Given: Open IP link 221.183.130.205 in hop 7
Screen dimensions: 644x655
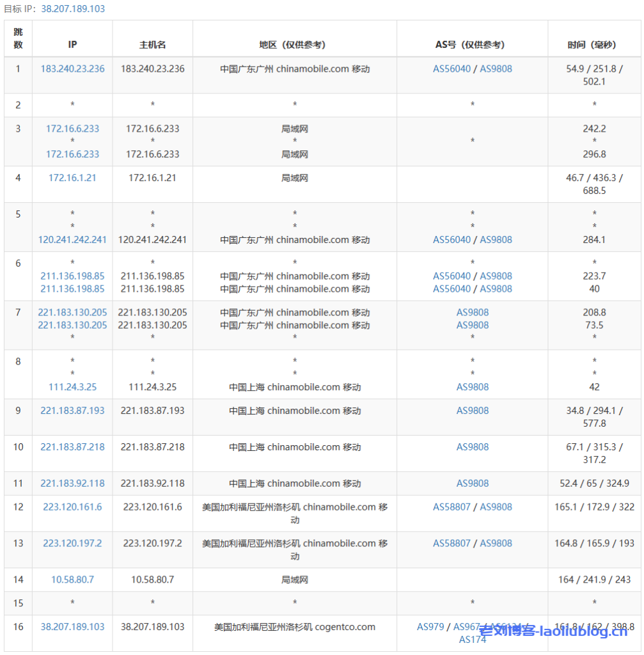Looking at the screenshot, I should [x=72, y=312].
